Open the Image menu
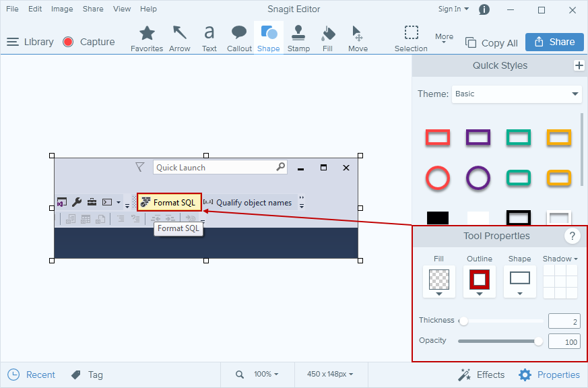Image resolution: width=588 pixels, height=388 pixels. [62, 9]
